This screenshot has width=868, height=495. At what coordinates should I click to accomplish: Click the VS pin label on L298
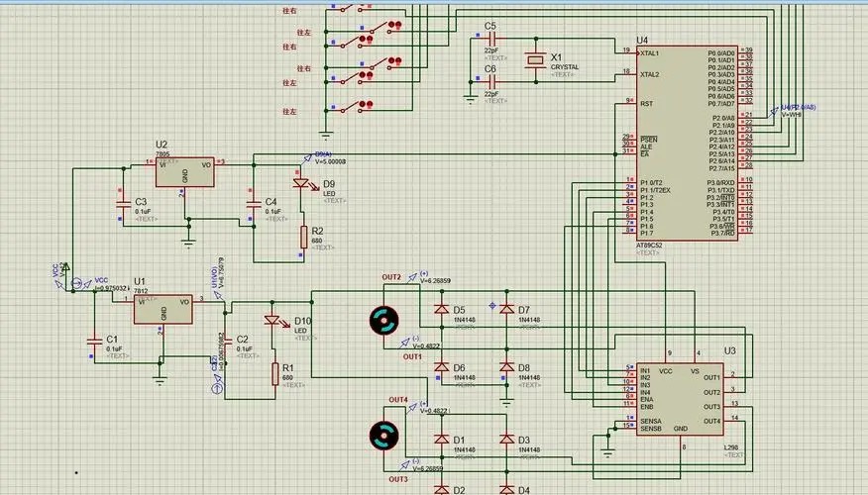pyautogui.click(x=695, y=371)
